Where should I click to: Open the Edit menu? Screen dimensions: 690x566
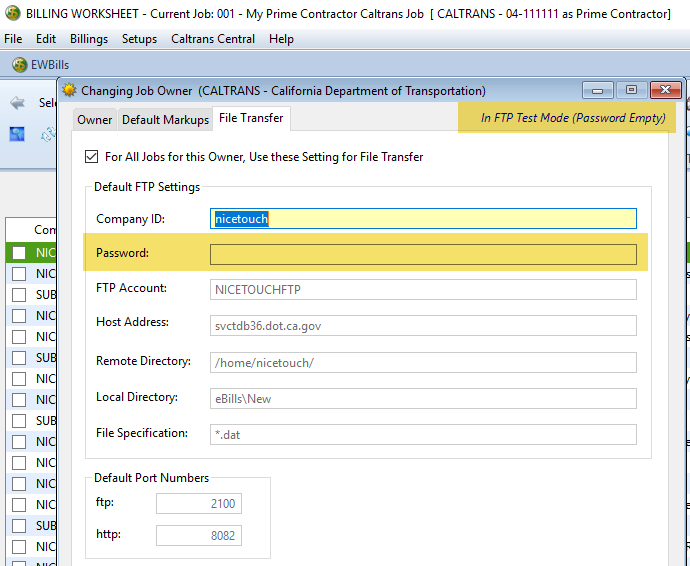46,39
